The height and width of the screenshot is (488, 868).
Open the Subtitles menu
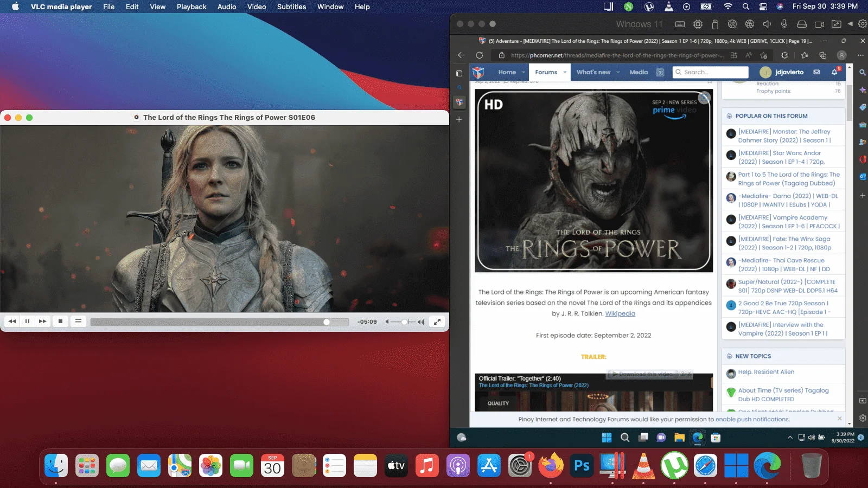coord(291,7)
